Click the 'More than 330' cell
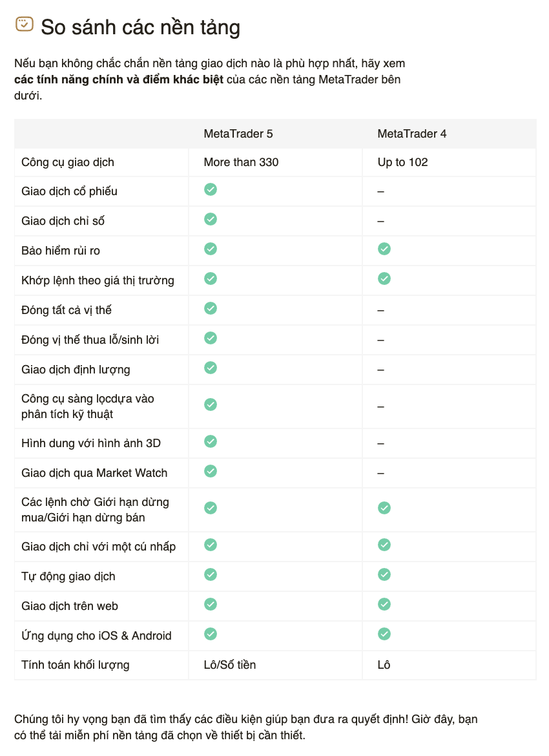This screenshot has height=756, width=549. tap(241, 162)
